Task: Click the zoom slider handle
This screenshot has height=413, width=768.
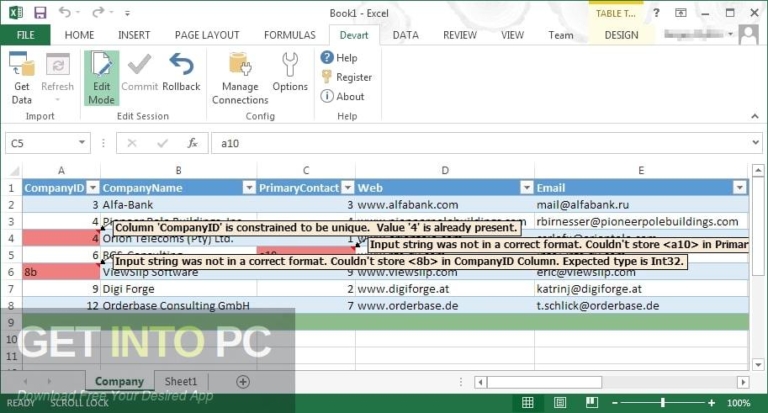Action: tap(663, 403)
